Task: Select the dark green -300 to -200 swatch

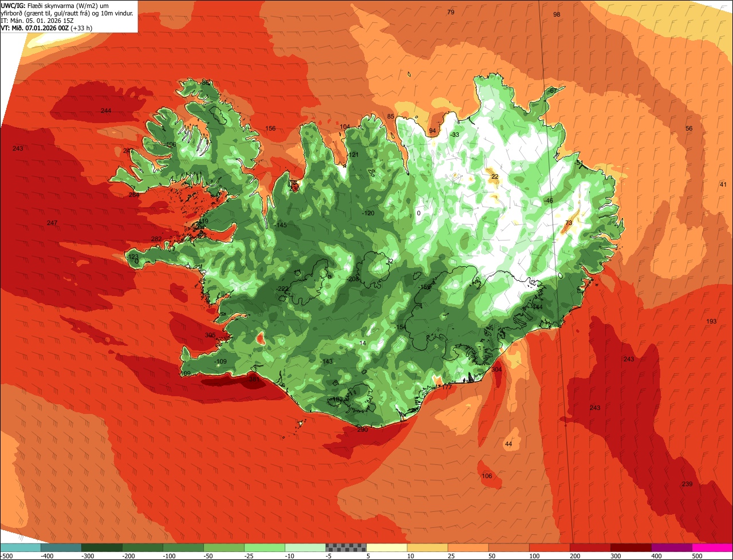Action: tap(102, 547)
